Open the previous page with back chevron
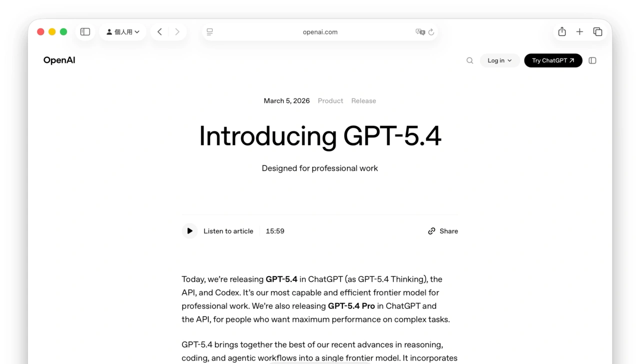 159,31
